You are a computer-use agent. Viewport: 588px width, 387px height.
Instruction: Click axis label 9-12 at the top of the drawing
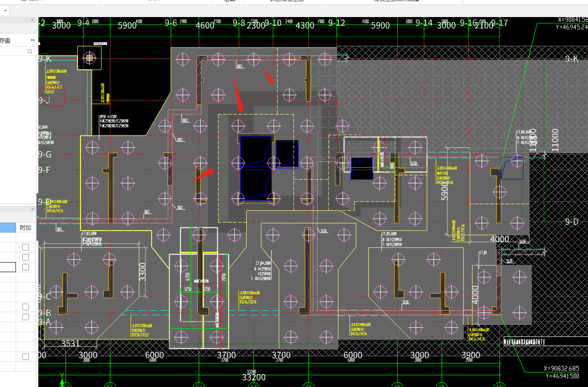[x=336, y=23]
